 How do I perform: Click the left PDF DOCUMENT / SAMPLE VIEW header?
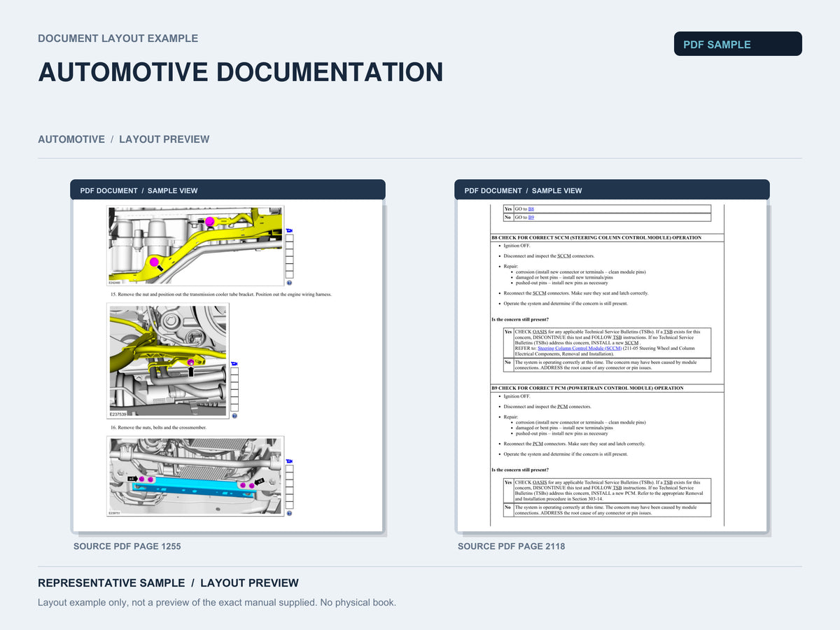(227, 190)
